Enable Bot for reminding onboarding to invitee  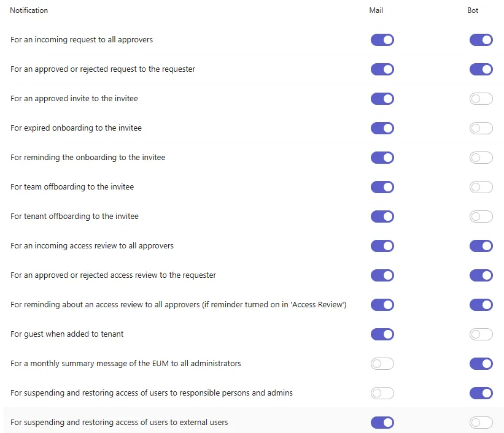(x=481, y=158)
